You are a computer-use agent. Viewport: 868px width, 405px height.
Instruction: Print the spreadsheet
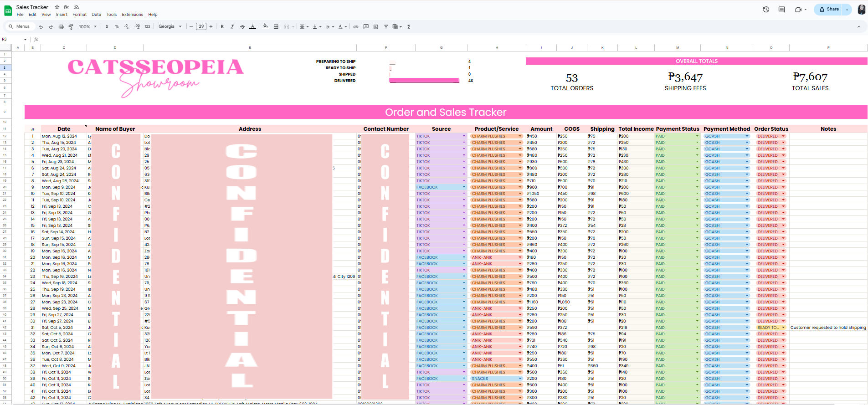pyautogui.click(x=61, y=27)
